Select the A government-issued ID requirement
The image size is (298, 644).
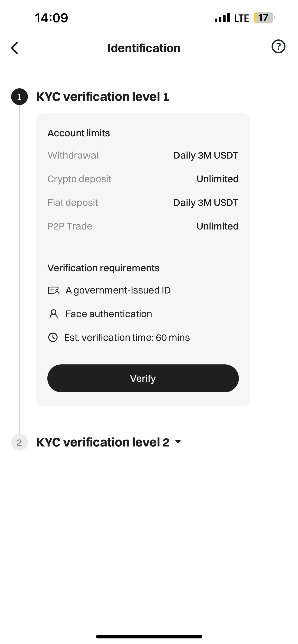118,290
